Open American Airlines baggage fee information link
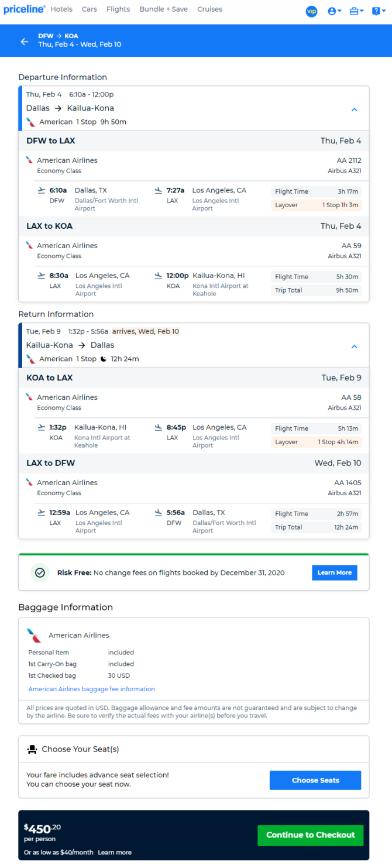 click(x=92, y=689)
